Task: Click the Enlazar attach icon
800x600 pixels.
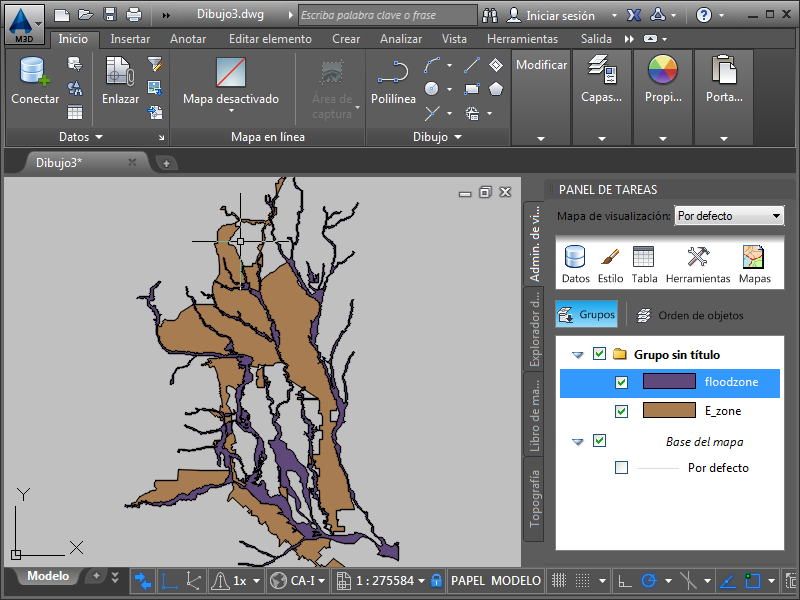Action: point(120,80)
